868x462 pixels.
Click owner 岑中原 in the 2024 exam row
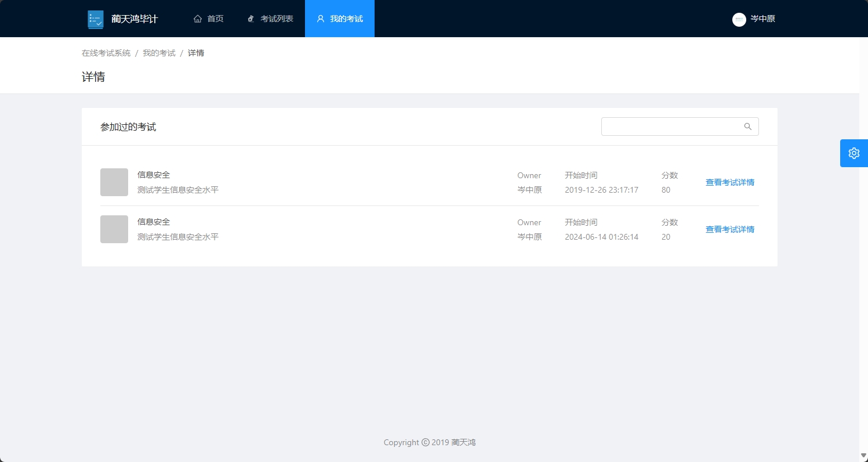pyautogui.click(x=529, y=237)
